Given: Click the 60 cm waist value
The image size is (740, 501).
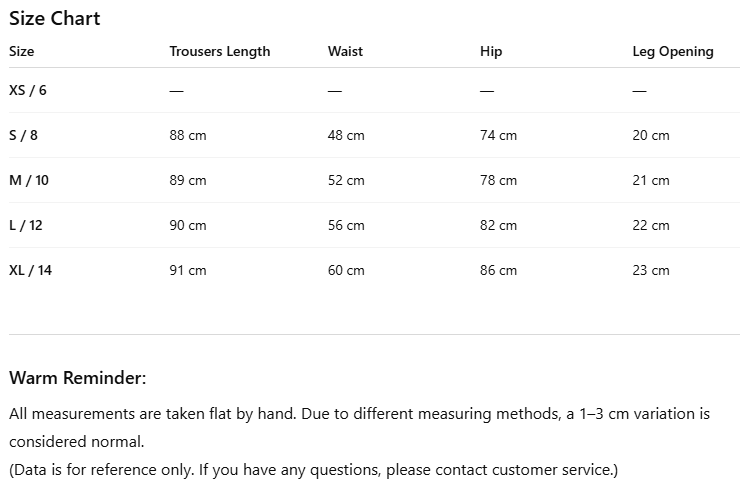Looking at the screenshot, I should [346, 270].
